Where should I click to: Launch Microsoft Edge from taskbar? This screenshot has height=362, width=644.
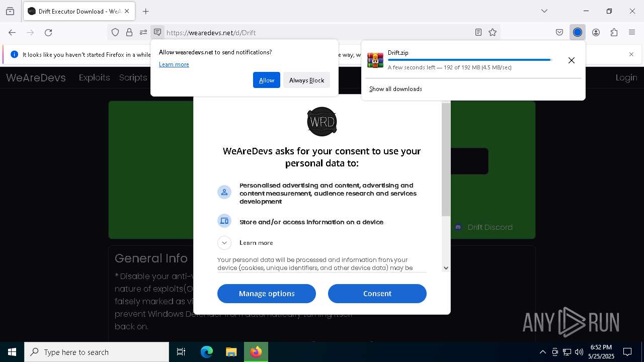(207, 352)
